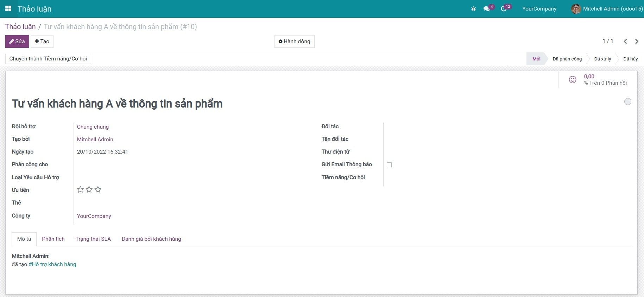Set priority to first star
The image size is (644, 297).
pyautogui.click(x=80, y=190)
